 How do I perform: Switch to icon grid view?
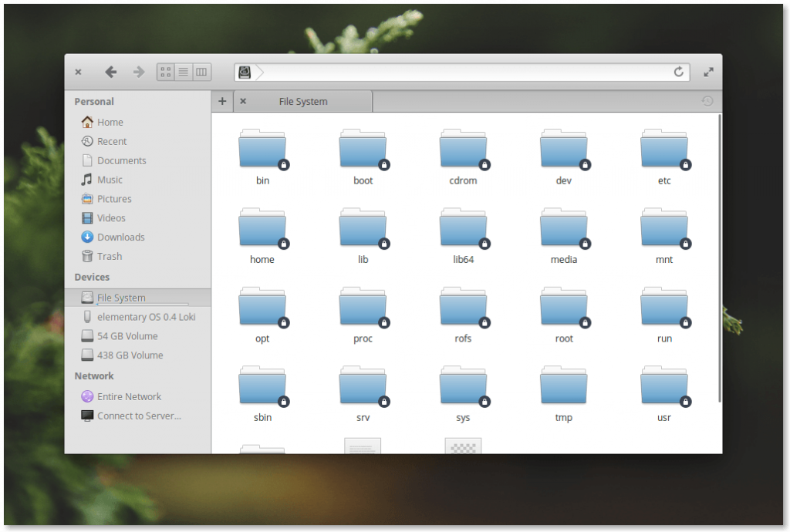[166, 72]
